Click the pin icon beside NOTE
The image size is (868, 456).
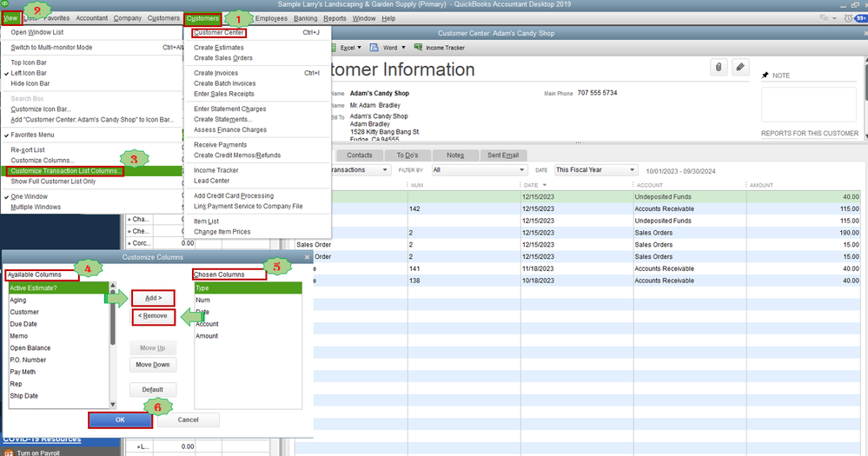[765, 76]
